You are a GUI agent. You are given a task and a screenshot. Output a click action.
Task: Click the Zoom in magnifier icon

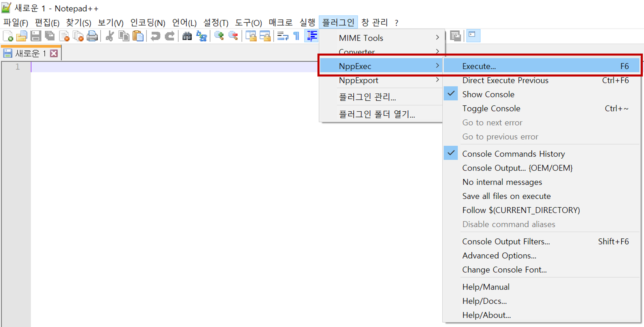coord(219,36)
